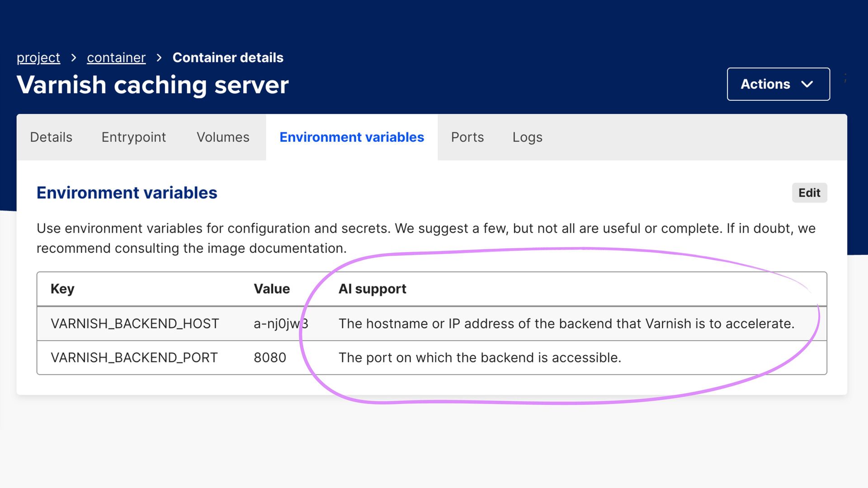Switch to the Details tab
This screenshot has width=868, height=488.
pyautogui.click(x=51, y=137)
